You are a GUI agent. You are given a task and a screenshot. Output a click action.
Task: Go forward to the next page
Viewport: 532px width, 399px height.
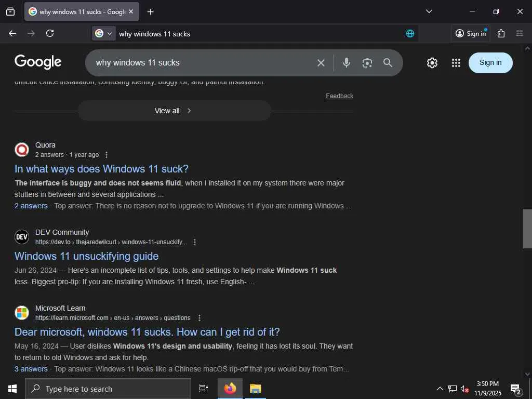click(31, 33)
